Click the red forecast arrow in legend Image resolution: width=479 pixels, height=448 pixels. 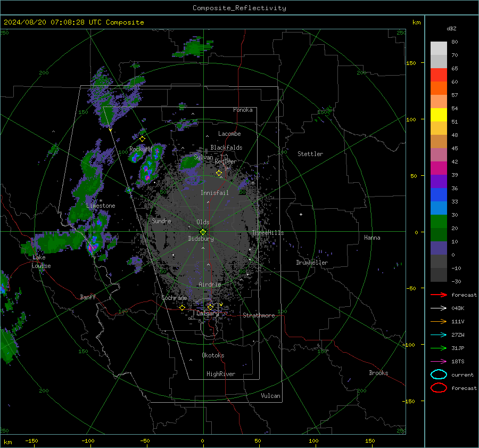click(439, 295)
